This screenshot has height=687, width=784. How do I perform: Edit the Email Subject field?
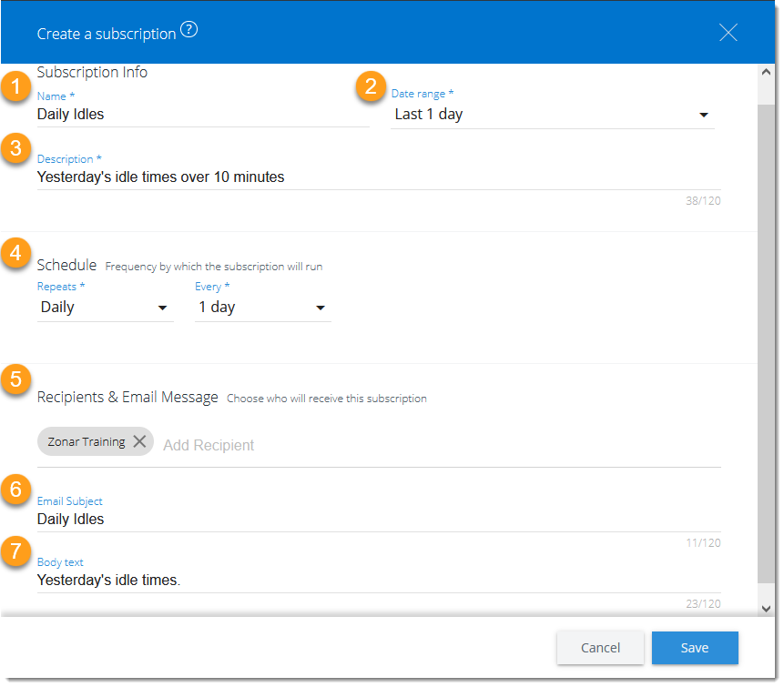click(379, 520)
